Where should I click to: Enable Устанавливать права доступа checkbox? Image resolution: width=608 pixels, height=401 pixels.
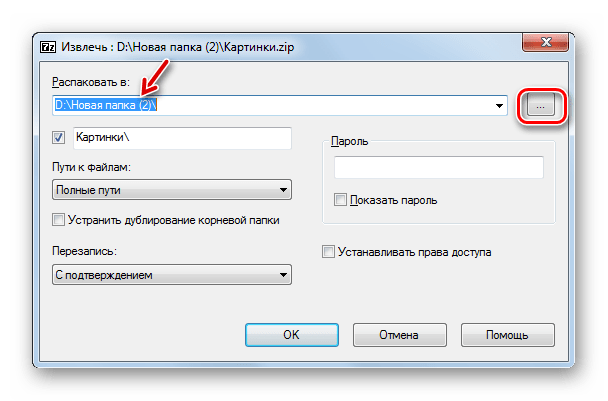pos(328,252)
